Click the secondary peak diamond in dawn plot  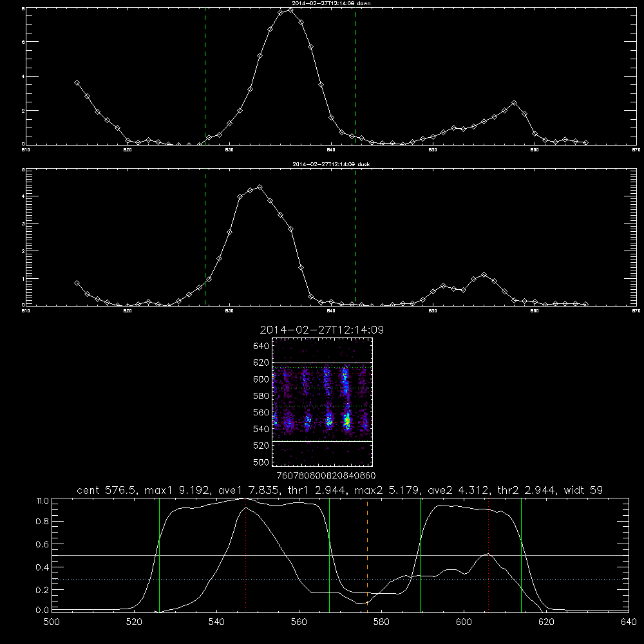(514, 102)
